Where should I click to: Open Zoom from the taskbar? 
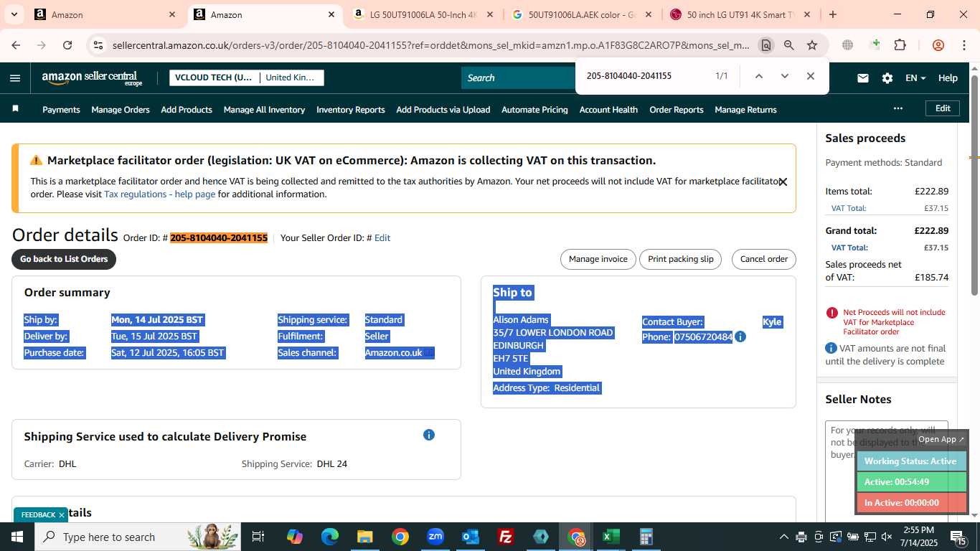point(435,537)
